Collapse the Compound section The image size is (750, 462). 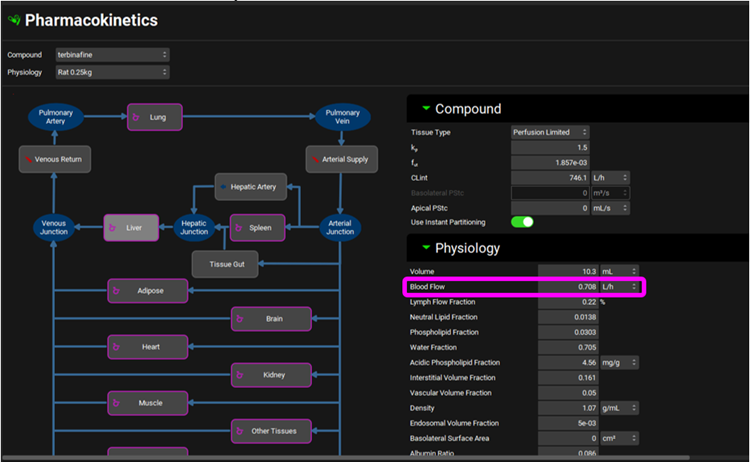426,108
